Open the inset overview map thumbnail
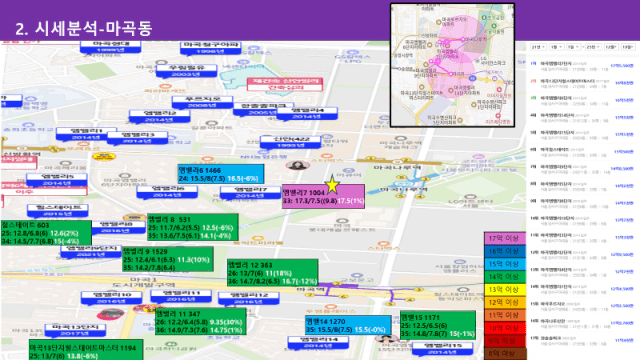The width and height of the screenshot is (640, 360). click(452, 65)
